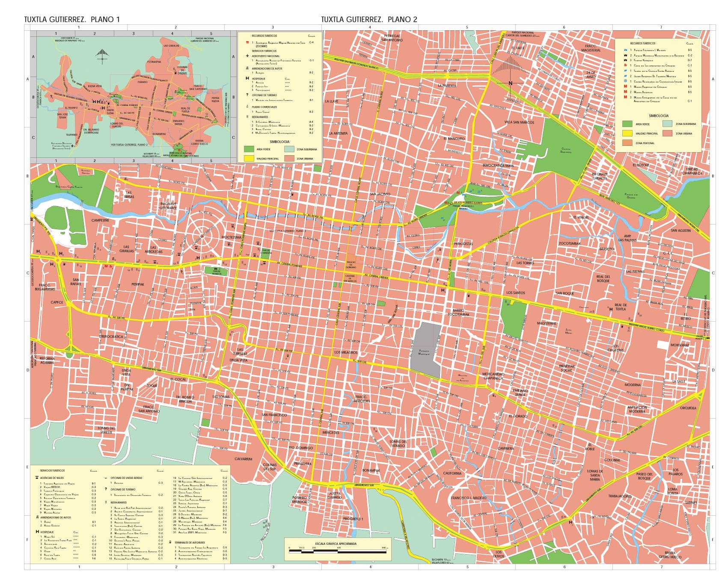Screen dimensions: 728x582
Task: Click the SIMBOLOGIA heading in Plano 2 legend
Action: (659, 116)
